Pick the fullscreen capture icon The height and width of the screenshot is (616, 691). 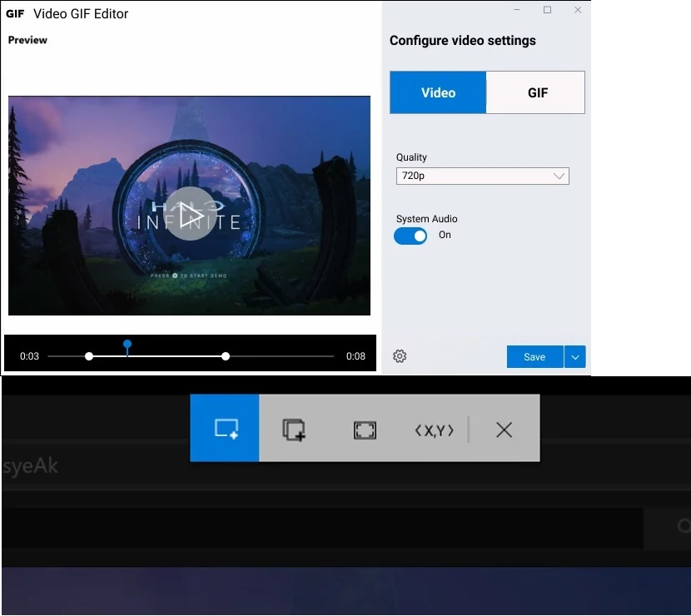pyautogui.click(x=365, y=430)
